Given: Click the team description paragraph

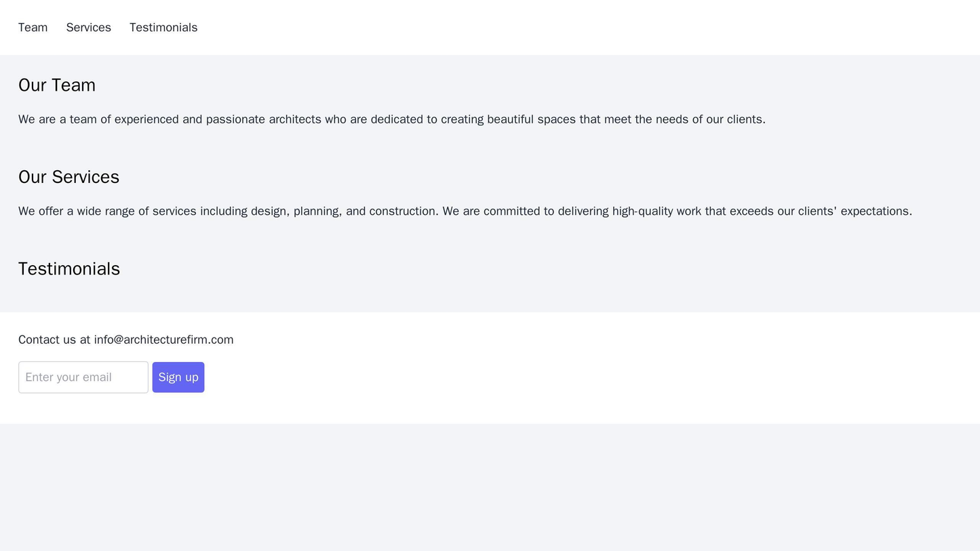Looking at the screenshot, I should click(391, 120).
